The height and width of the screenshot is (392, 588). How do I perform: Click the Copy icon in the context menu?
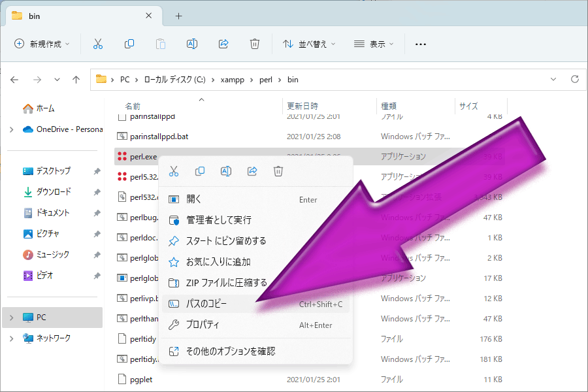(200, 171)
